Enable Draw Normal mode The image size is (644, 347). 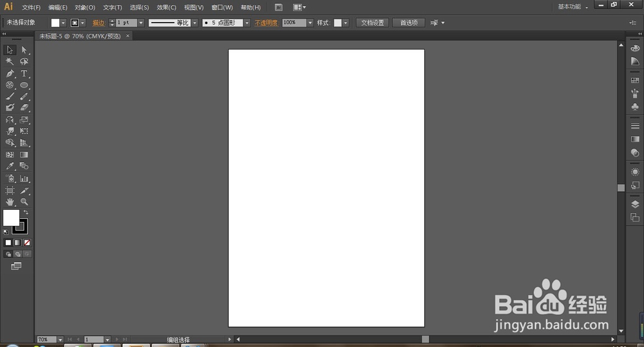(x=8, y=254)
